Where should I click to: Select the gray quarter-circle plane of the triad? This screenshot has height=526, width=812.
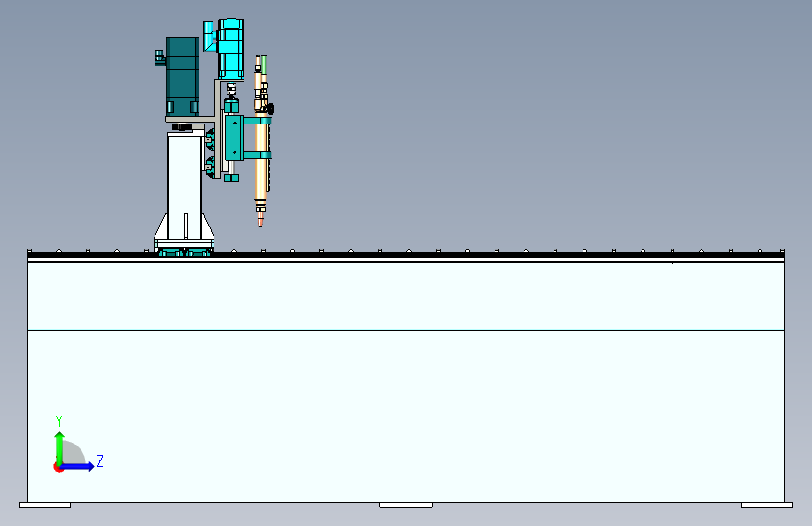coord(72,453)
